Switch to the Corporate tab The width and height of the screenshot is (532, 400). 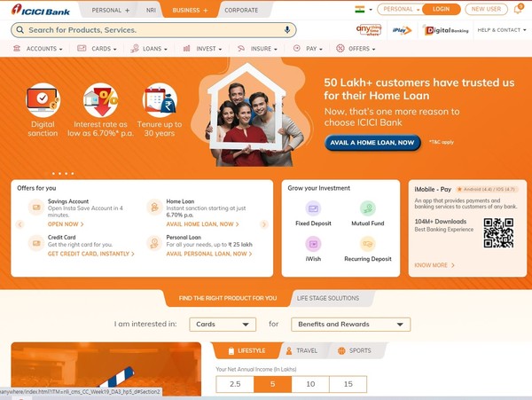[241, 10]
